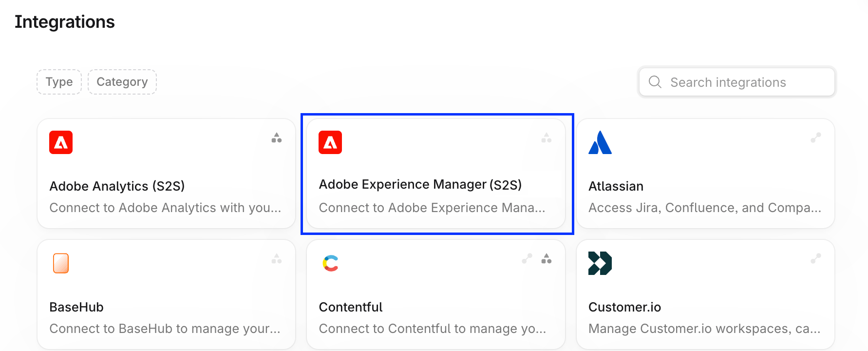Open the Category filter dropdown
868x351 pixels.
(122, 82)
